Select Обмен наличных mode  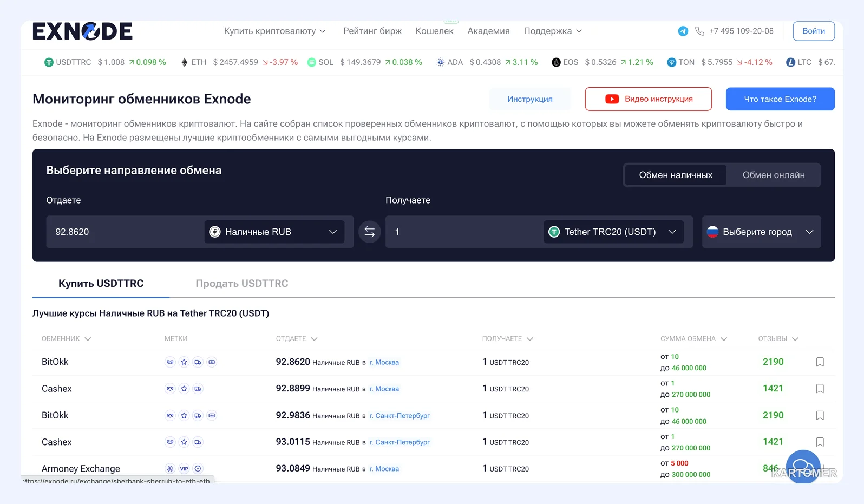pyautogui.click(x=676, y=175)
